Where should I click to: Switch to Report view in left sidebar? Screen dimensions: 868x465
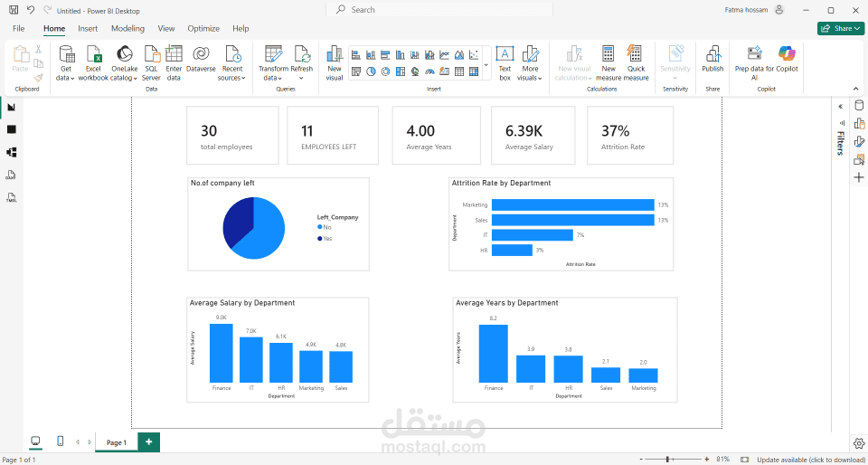click(12, 107)
